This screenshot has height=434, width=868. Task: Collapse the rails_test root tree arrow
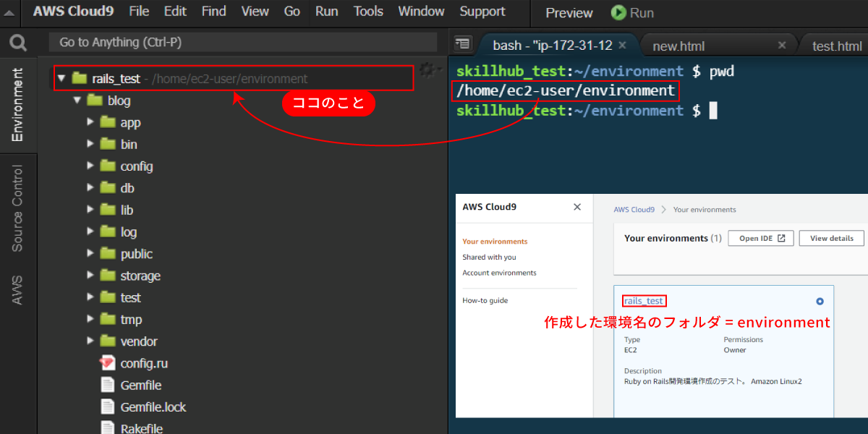[61, 78]
